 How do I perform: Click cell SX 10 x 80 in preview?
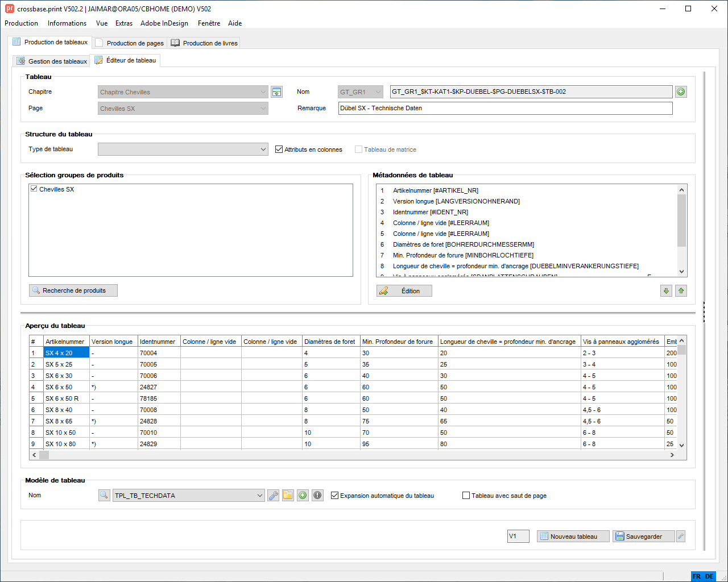(x=66, y=444)
